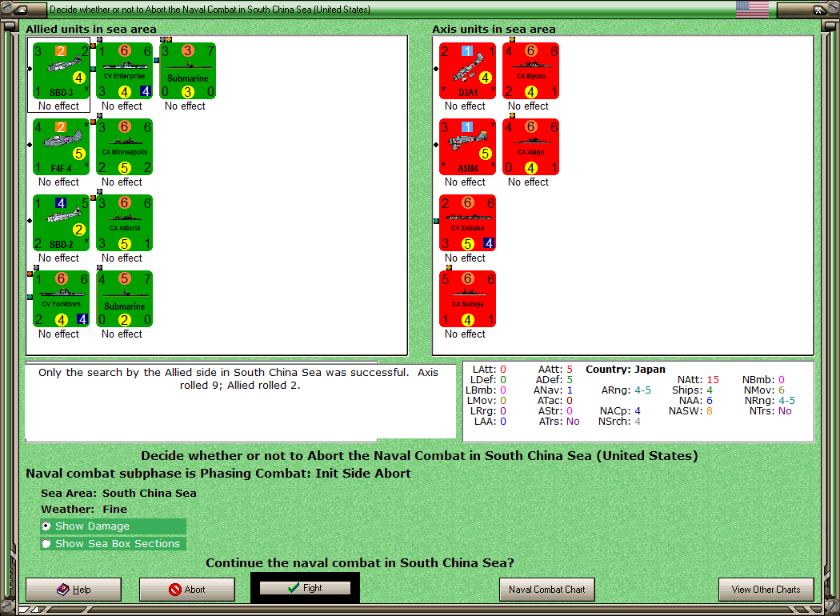Click 'No effect' under CV Enterprise

pos(122,106)
